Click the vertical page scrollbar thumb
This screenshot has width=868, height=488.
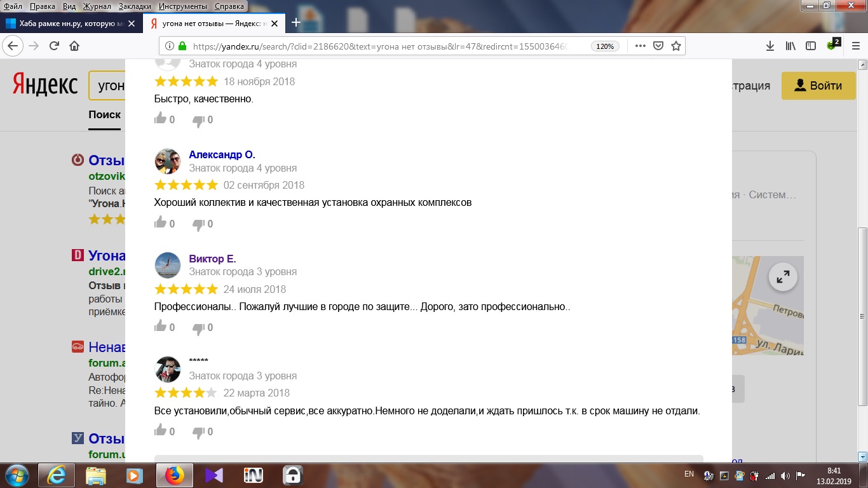(862, 316)
